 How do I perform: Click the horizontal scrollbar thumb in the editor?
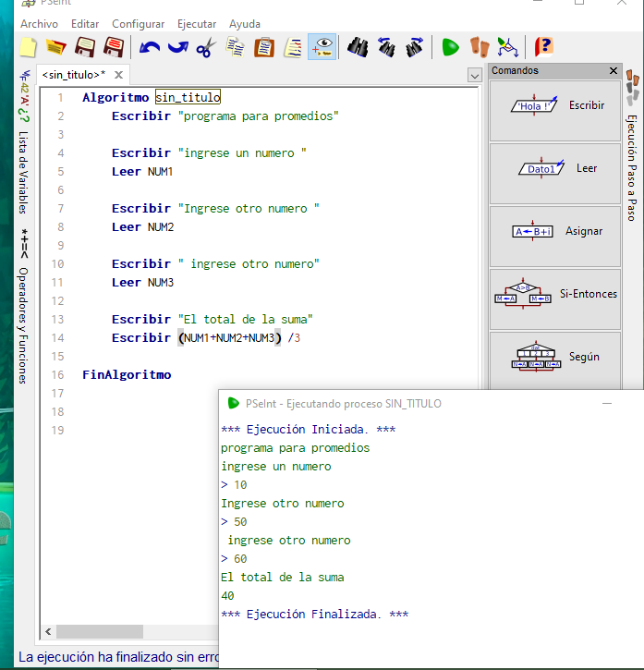tap(100, 631)
